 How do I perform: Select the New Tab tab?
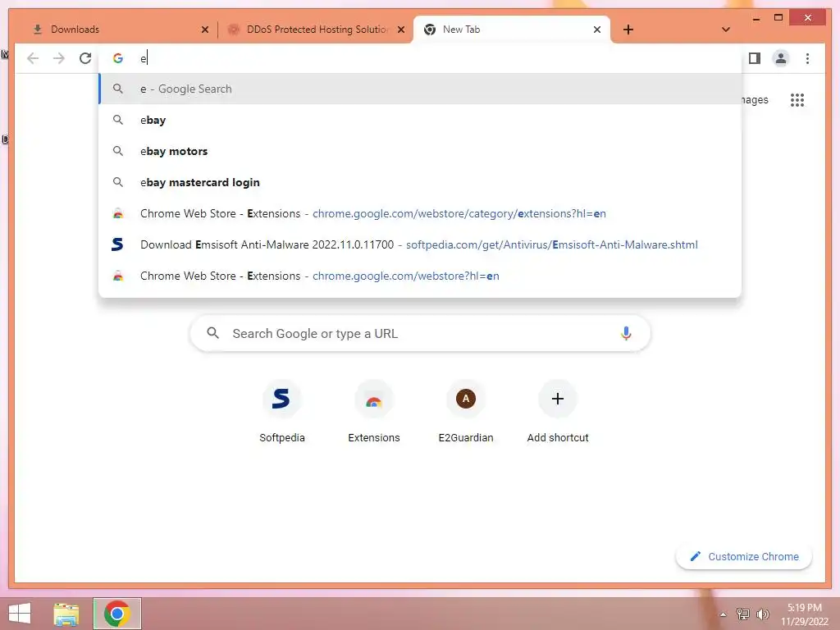(x=512, y=30)
